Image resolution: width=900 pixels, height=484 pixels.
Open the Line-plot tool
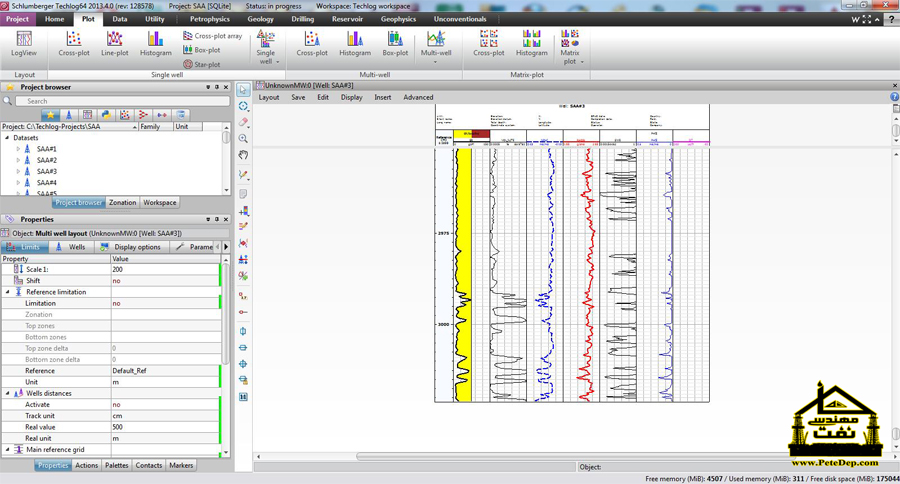[x=115, y=44]
